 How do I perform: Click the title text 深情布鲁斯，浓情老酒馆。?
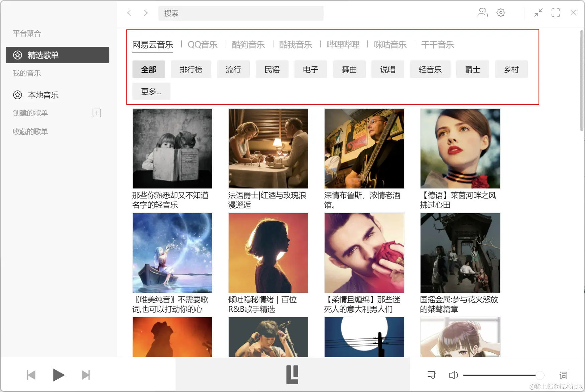tap(362, 200)
